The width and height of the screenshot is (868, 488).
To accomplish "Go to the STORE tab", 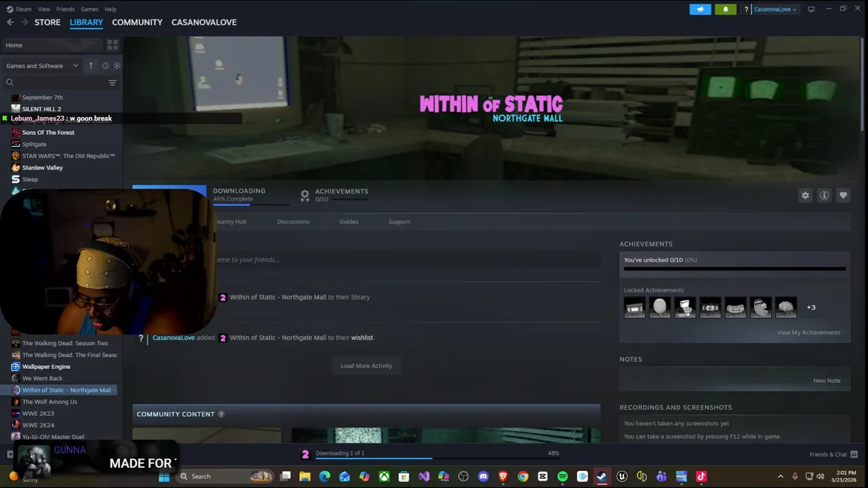I will coord(47,22).
